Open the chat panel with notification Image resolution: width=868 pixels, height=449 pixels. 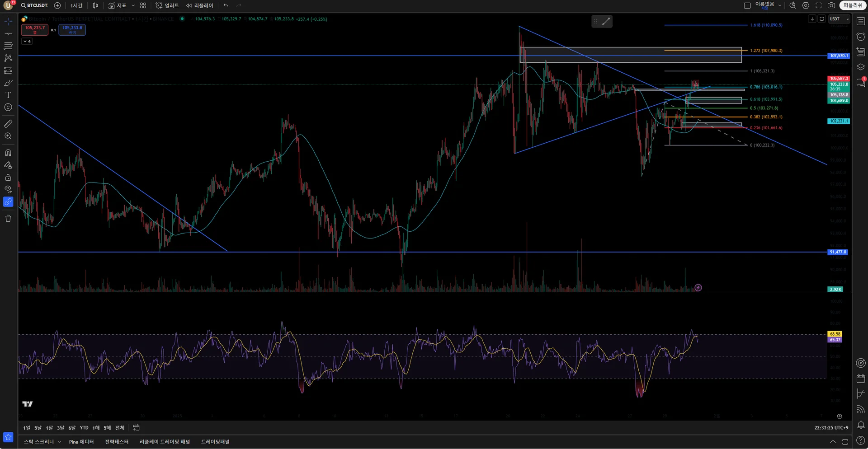coord(861,83)
